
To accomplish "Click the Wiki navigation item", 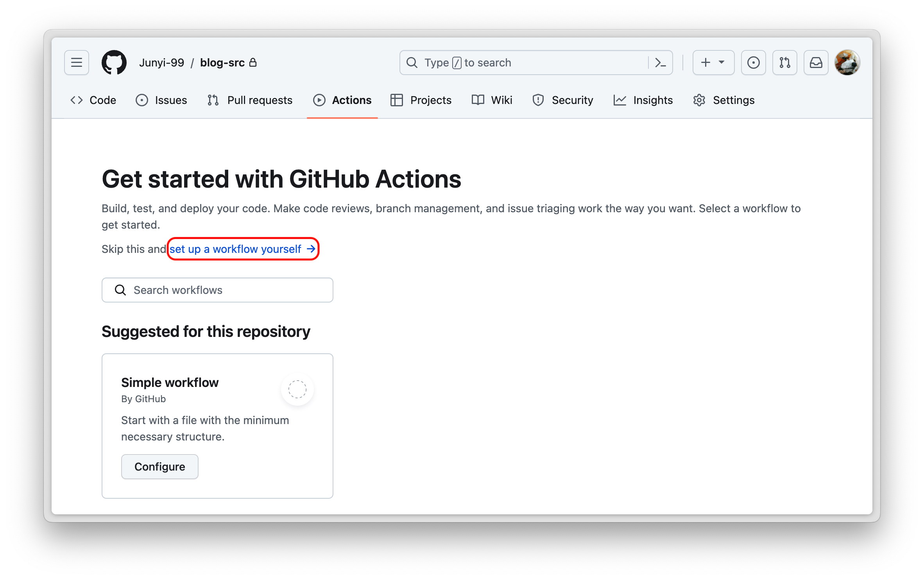I will 501,100.
